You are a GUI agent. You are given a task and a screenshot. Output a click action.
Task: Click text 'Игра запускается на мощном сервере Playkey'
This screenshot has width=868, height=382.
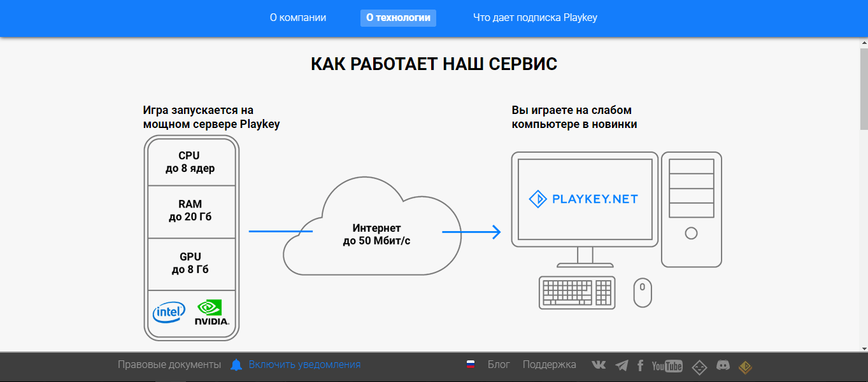211,117
